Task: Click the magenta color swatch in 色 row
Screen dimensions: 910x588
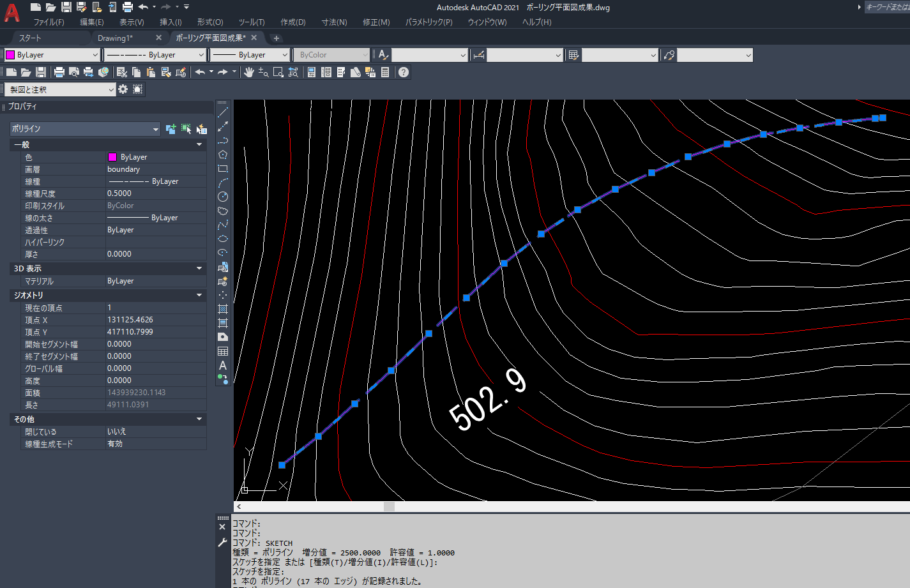Action: (112, 157)
